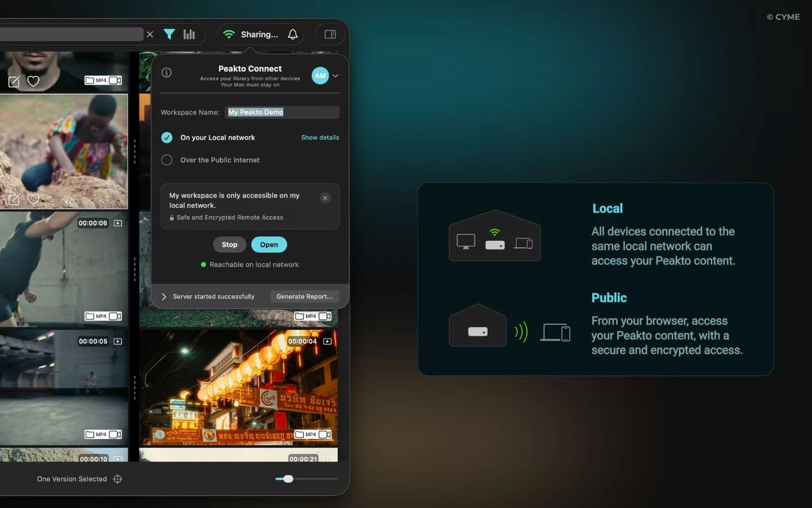This screenshot has width=812, height=508.
Task: Click the crosshair icon by One Version Selected
Action: (x=118, y=479)
